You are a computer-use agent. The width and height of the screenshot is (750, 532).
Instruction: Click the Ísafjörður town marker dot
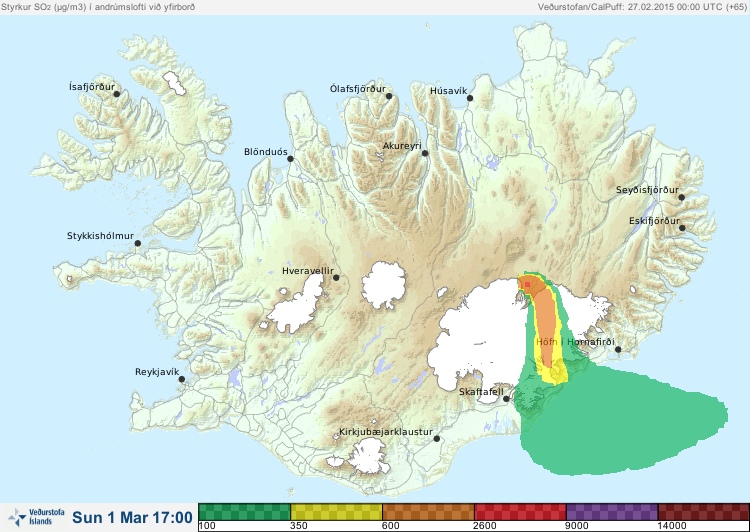[117, 94]
